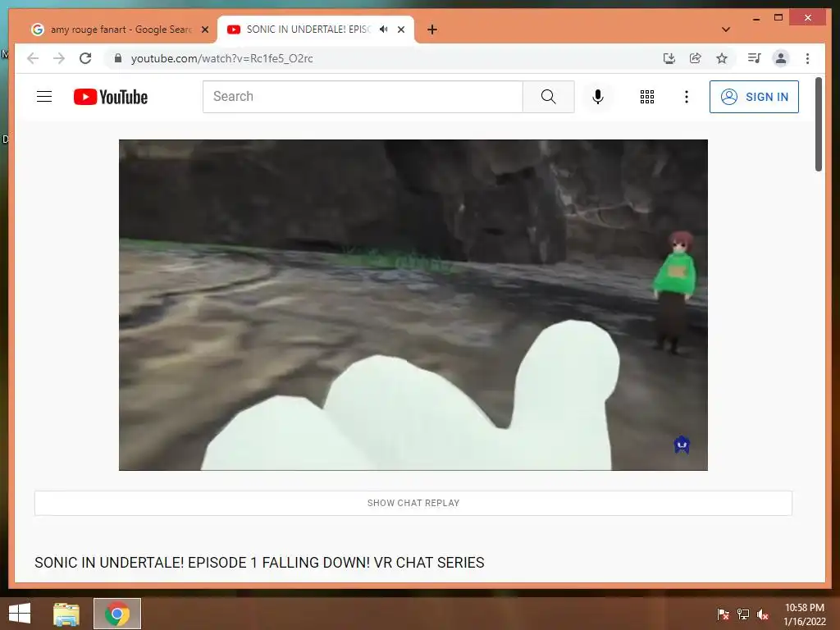840x630 pixels.
Task: Go forward with the browser forward arrow
Action: pos(59,58)
